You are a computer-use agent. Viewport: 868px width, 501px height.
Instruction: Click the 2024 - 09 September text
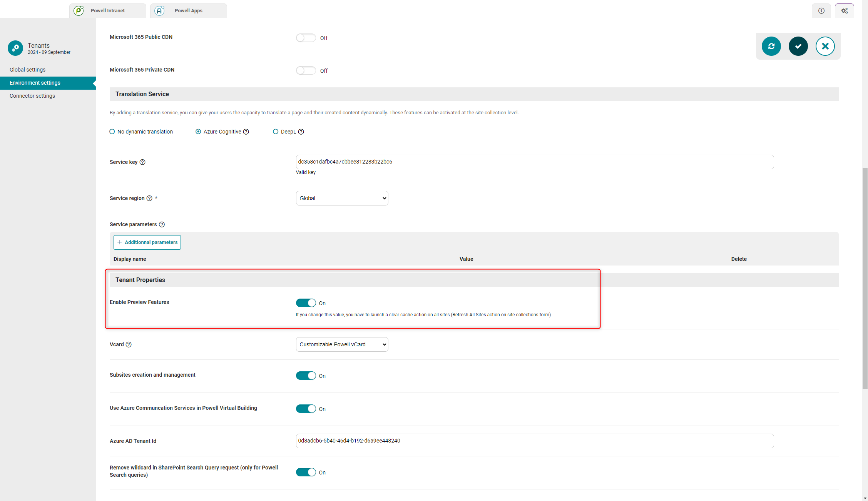[49, 52]
